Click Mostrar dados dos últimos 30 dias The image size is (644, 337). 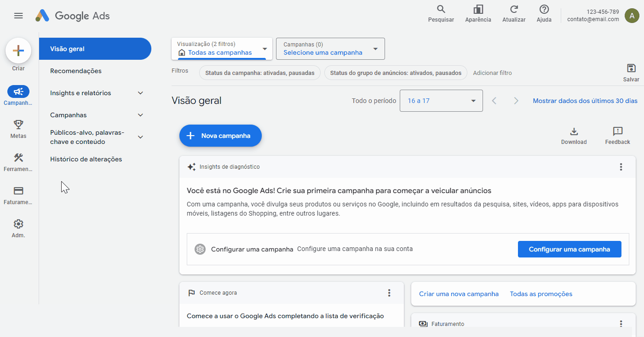click(585, 101)
